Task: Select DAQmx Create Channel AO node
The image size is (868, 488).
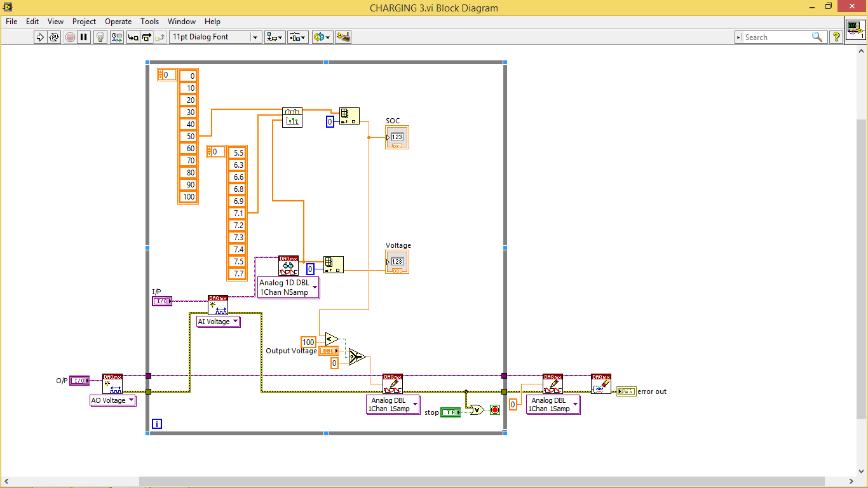Action: (x=112, y=384)
